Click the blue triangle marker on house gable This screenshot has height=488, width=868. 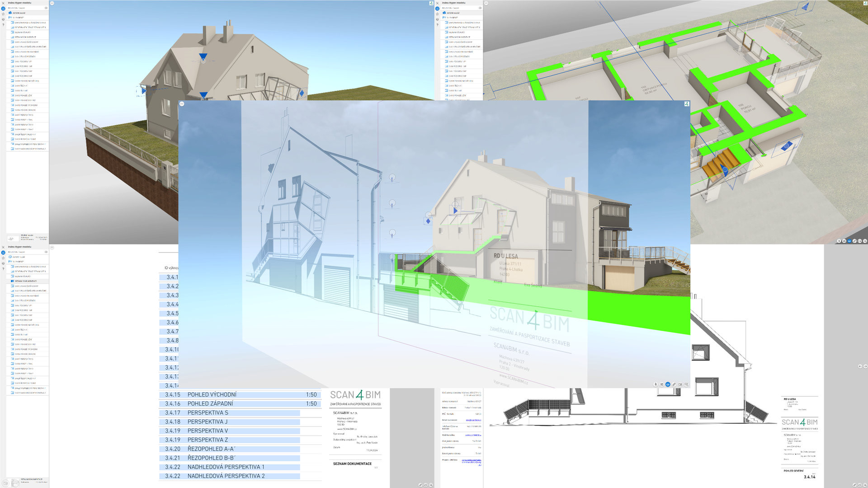coord(203,57)
